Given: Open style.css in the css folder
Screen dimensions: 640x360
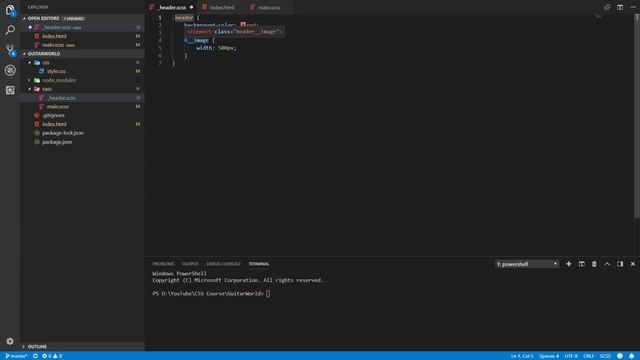Looking at the screenshot, I should click(82, 71).
